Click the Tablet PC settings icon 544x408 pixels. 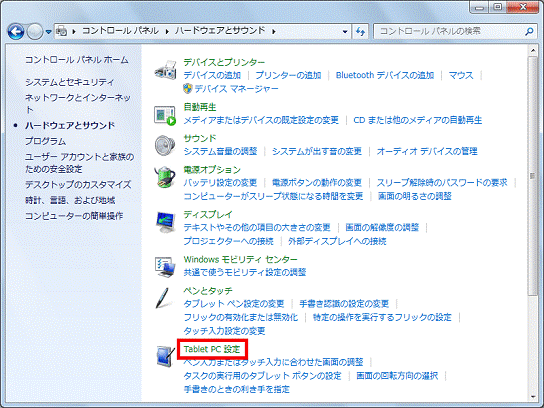tap(165, 356)
